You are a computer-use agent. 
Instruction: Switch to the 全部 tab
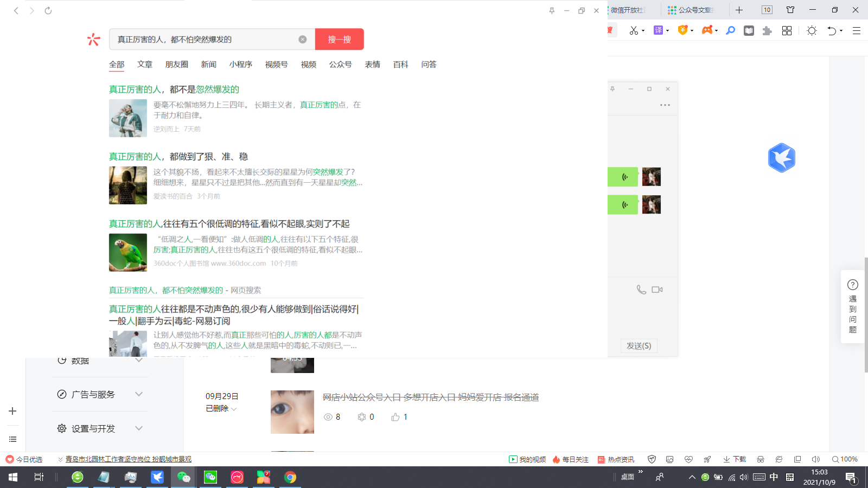[117, 65]
